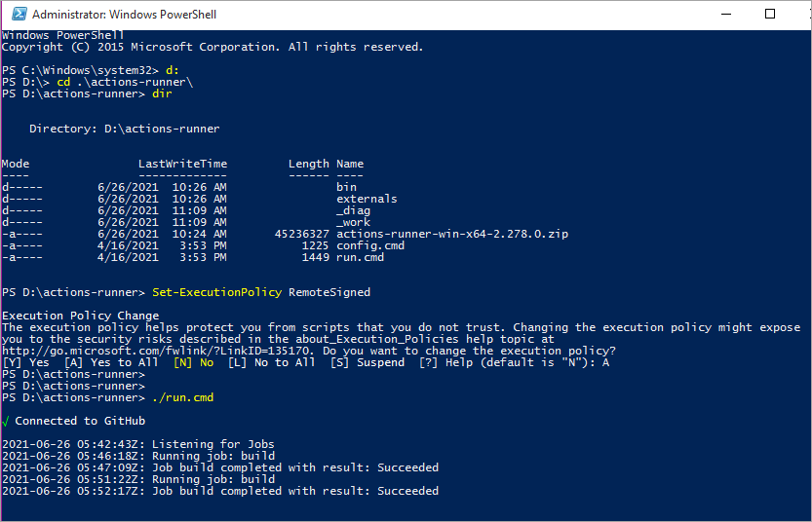The height and width of the screenshot is (522, 812).
Task: Click the _diag directory entry
Action: [353, 210]
